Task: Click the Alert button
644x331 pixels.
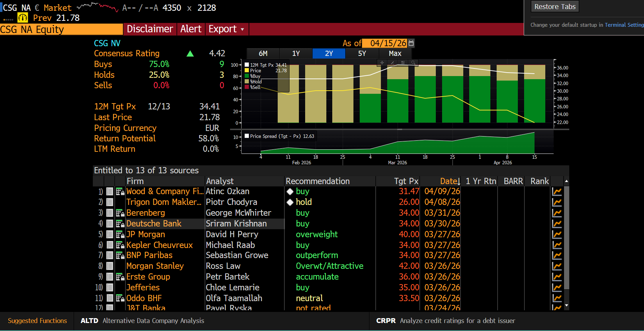Action: point(191,29)
